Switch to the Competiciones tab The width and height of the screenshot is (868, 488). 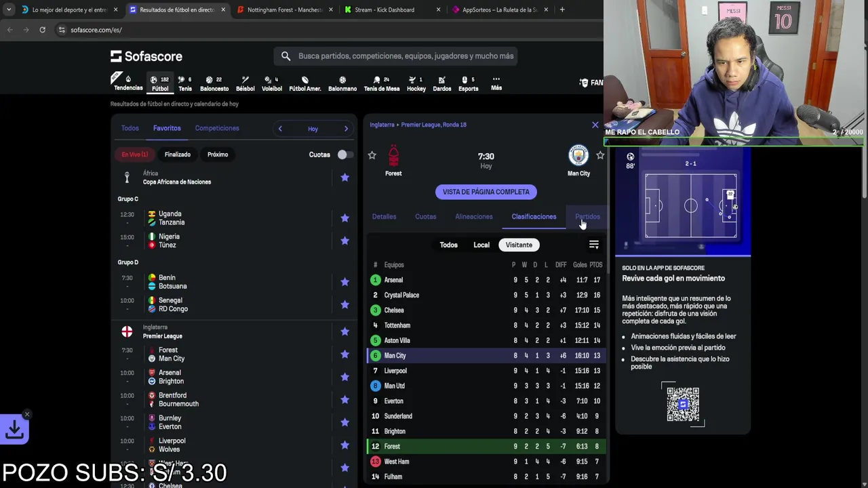[217, 128]
